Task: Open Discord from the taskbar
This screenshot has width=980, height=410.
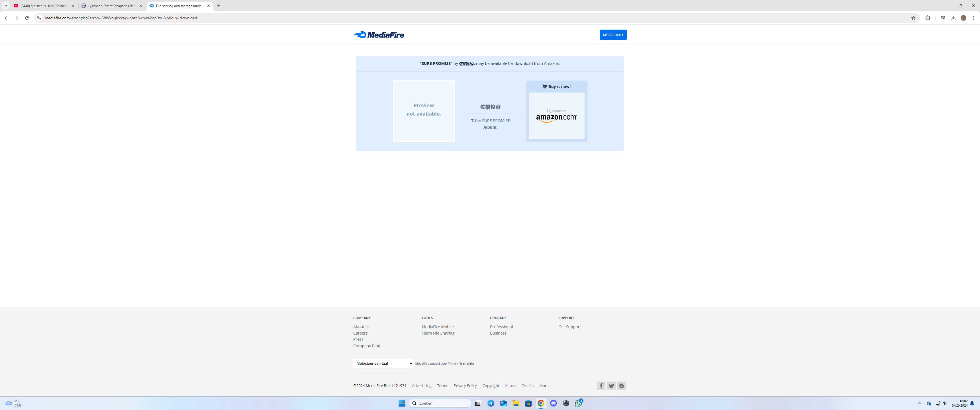Action: click(x=553, y=403)
